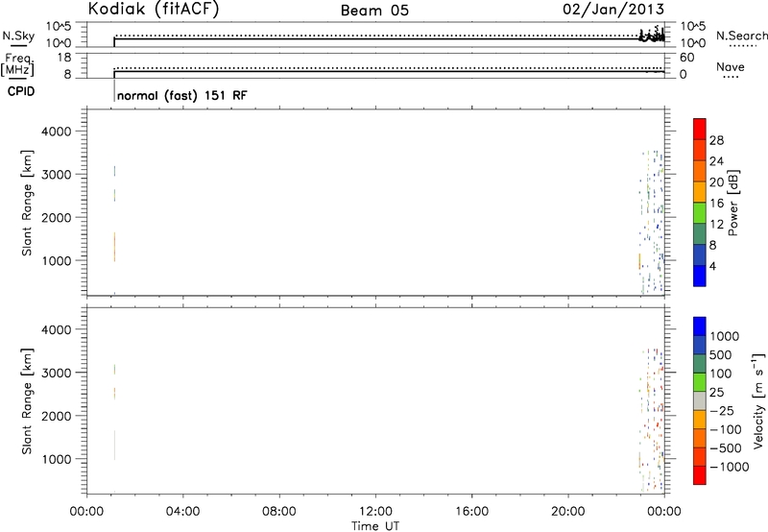Click the Power colorbar segment between 12 and 16 dB
The image size is (768, 532).
[x=700, y=212]
